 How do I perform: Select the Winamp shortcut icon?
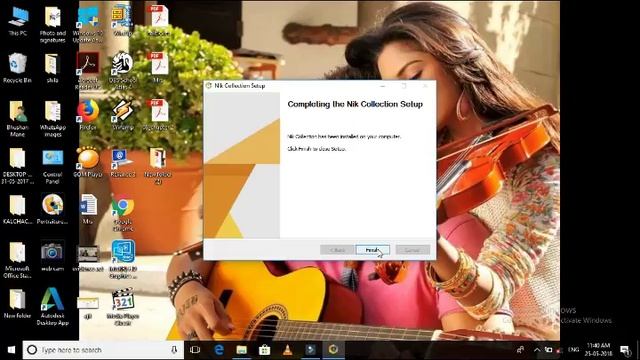tap(122, 115)
